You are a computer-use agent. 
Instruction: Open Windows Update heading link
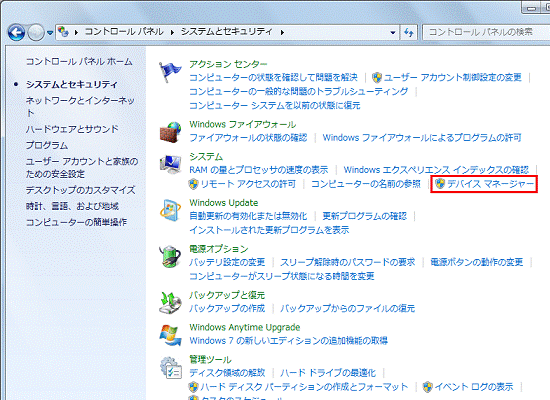[224, 203]
